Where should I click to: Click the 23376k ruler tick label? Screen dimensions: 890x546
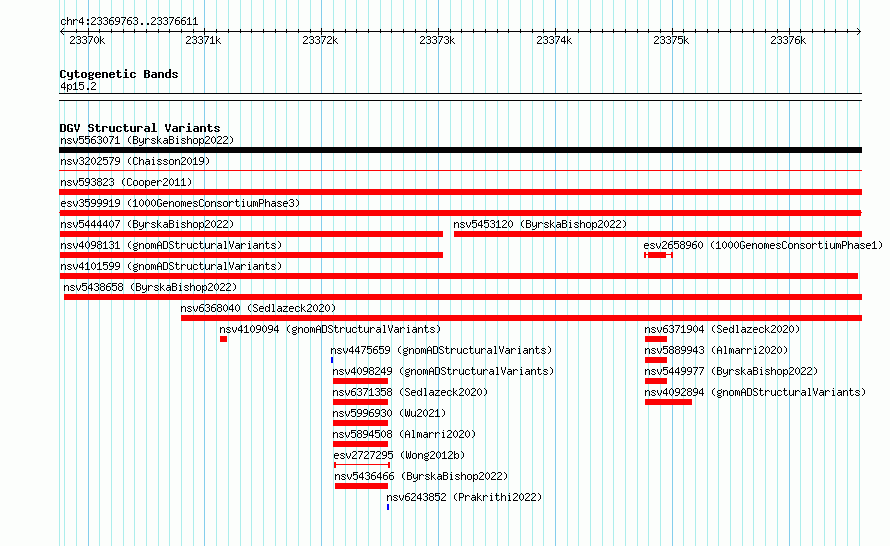point(788,40)
